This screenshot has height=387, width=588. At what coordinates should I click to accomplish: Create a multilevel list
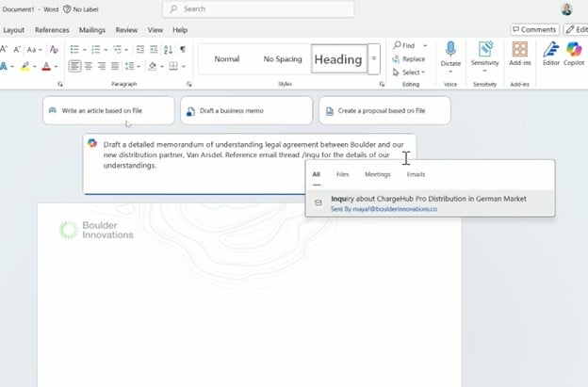point(118,50)
